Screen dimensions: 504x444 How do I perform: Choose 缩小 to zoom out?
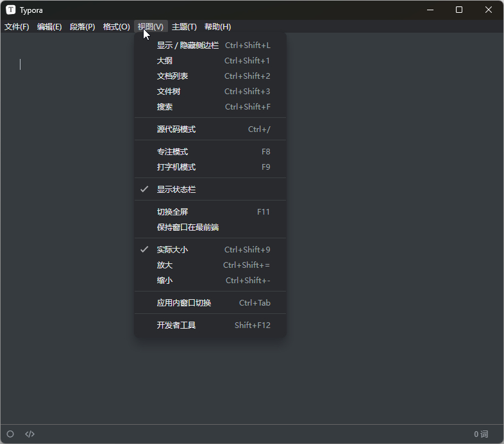pyautogui.click(x=210, y=281)
